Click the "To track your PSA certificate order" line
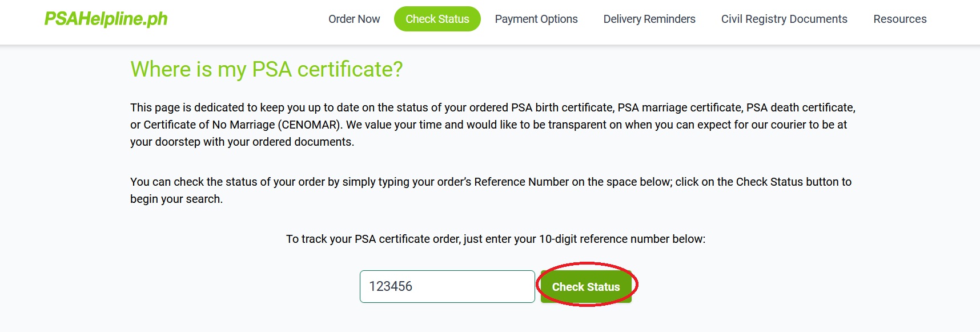Image resolution: width=980 pixels, height=332 pixels. click(x=495, y=239)
